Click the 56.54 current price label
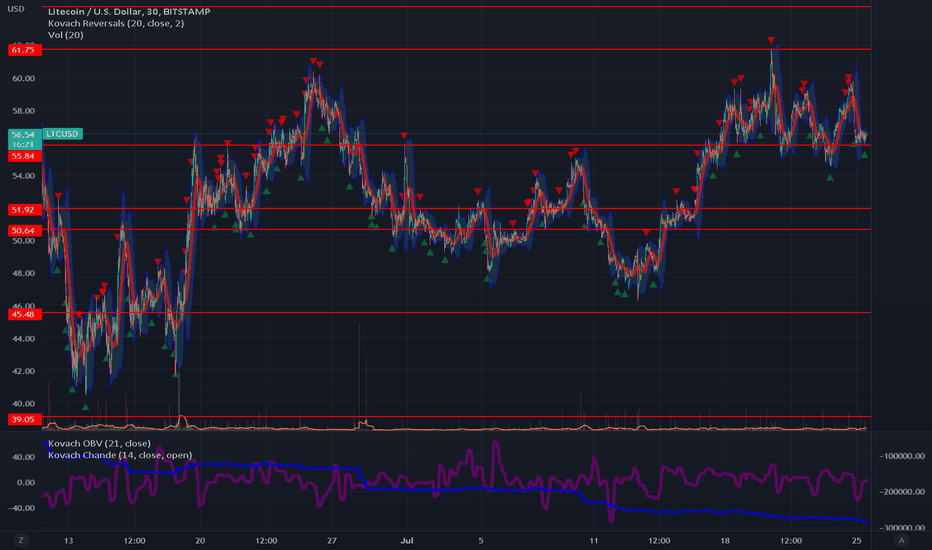932x550 pixels. 24,135
